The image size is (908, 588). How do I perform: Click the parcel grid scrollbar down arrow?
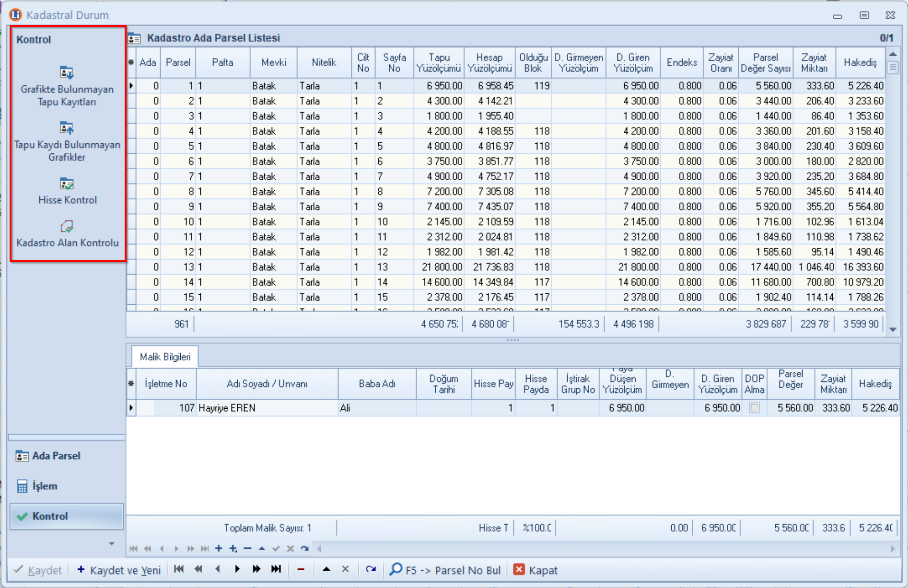[893, 329]
